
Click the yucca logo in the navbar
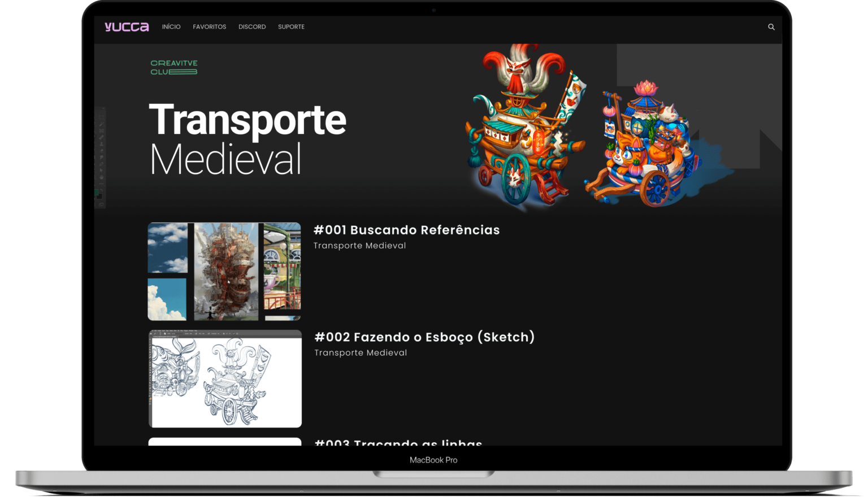pos(126,27)
